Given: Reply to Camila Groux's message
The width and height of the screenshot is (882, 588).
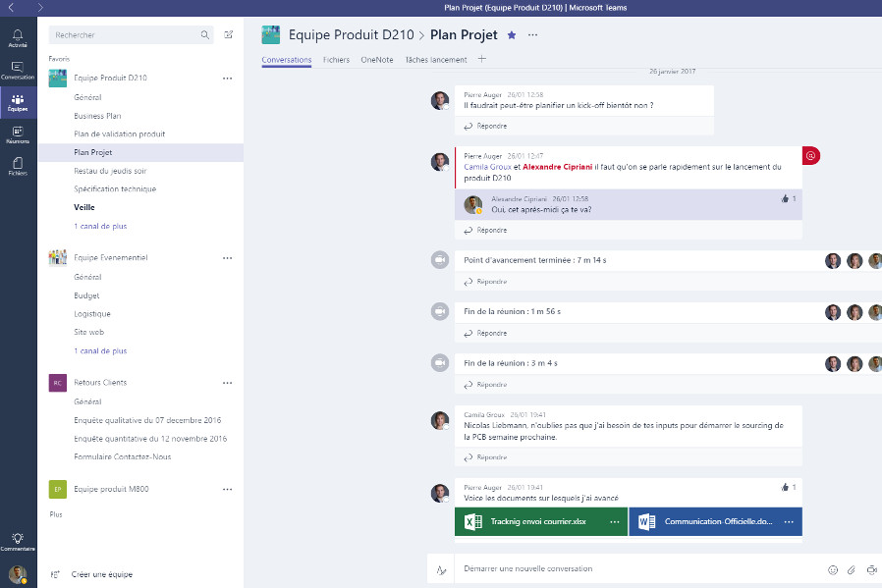Looking at the screenshot, I should [485, 457].
